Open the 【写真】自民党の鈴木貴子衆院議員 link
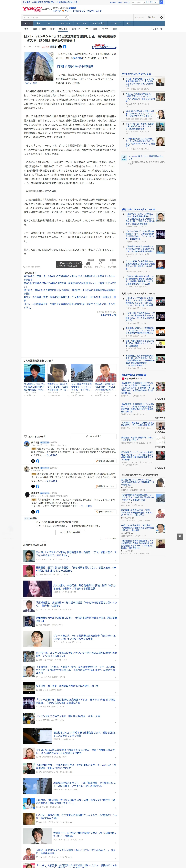 75,66
